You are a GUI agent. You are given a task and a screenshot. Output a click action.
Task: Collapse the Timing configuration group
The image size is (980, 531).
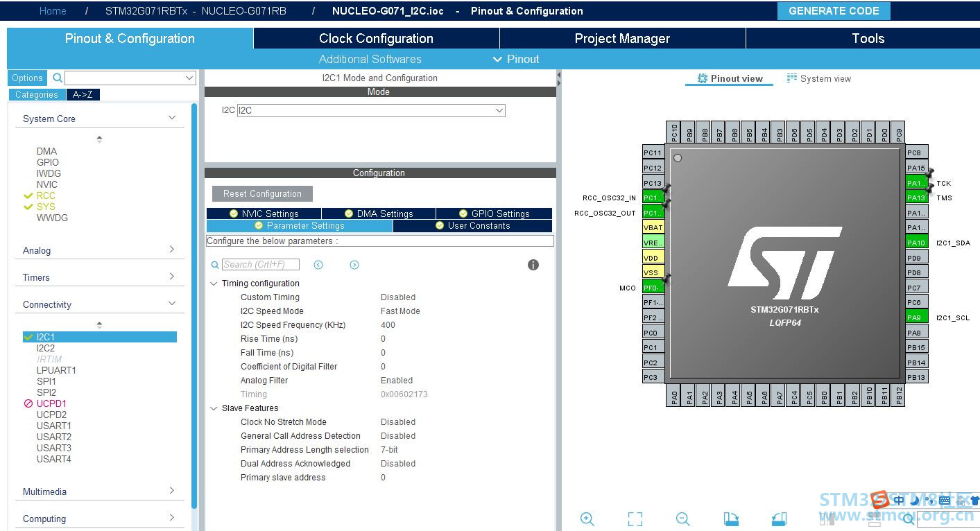pyautogui.click(x=214, y=284)
